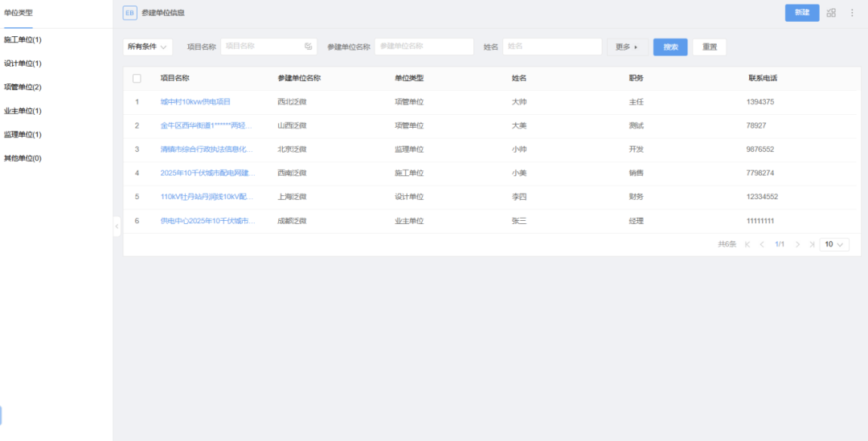Click the 单位类型 column header
868x441 pixels.
409,79
